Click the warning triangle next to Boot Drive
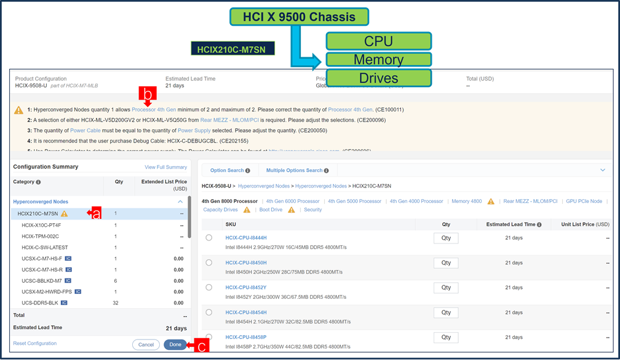Viewport: 620px width, 364px height. tap(292, 210)
